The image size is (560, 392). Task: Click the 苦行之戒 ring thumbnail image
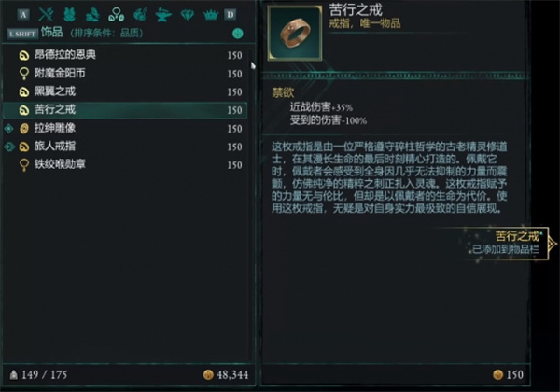click(x=295, y=33)
